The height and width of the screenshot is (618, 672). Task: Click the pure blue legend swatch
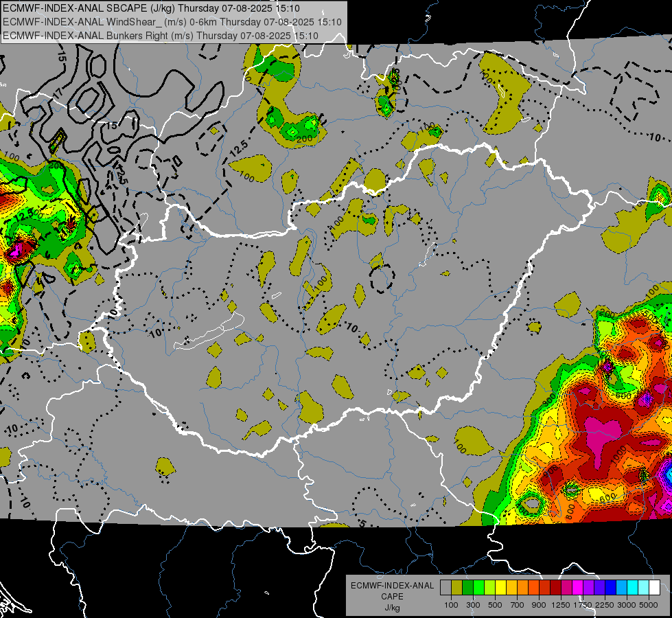point(611,588)
